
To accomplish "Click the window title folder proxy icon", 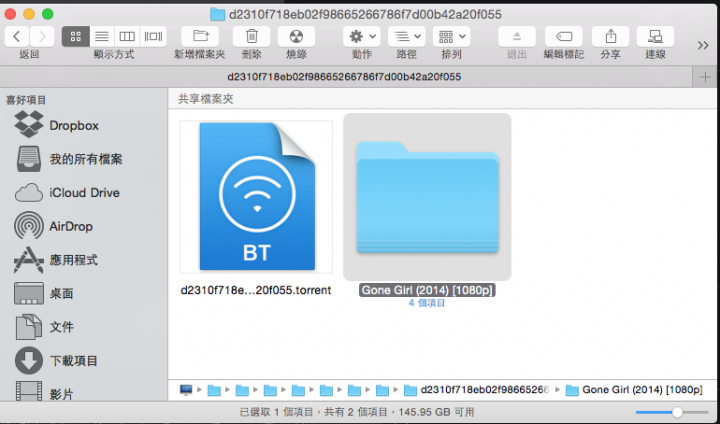I will 217,14.
